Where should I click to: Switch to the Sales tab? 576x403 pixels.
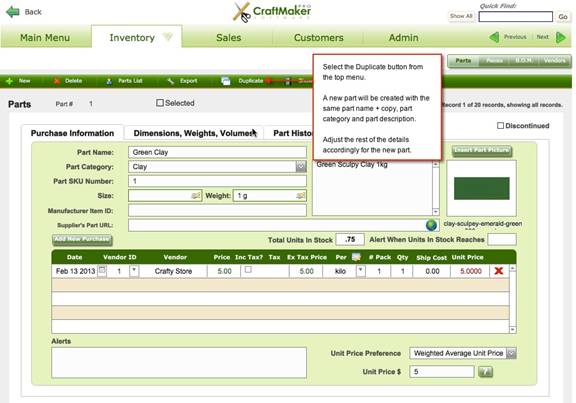click(228, 37)
